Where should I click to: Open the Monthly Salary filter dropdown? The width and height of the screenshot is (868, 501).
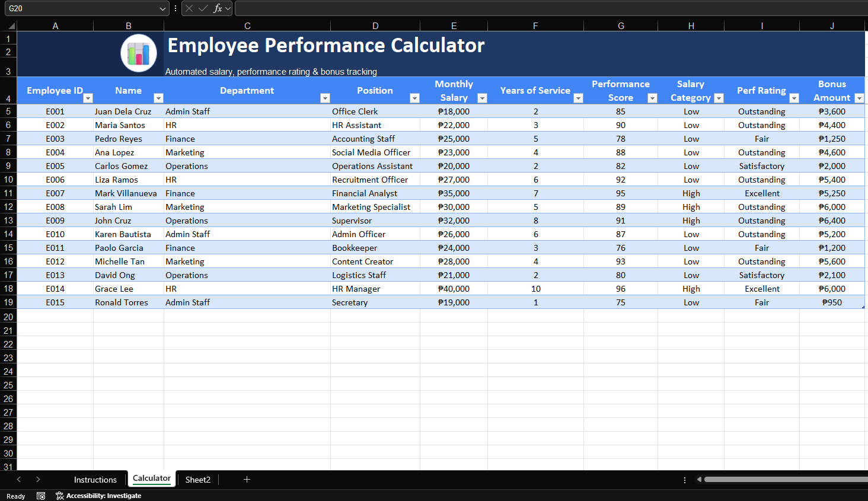click(482, 98)
